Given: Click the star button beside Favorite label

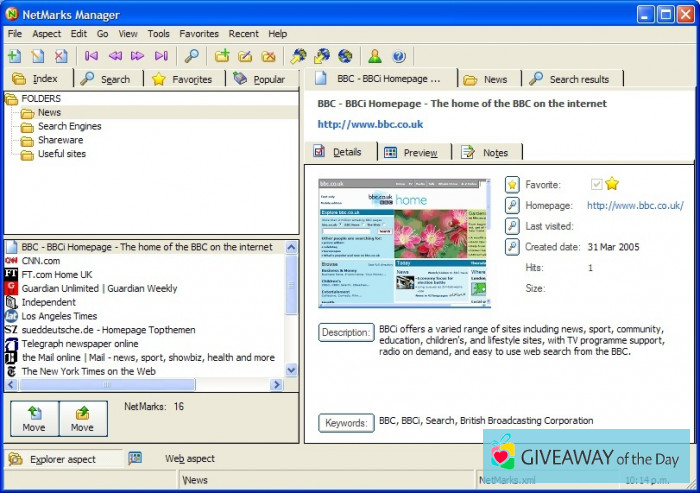Looking at the screenshot, I should [x=512, y=184].
